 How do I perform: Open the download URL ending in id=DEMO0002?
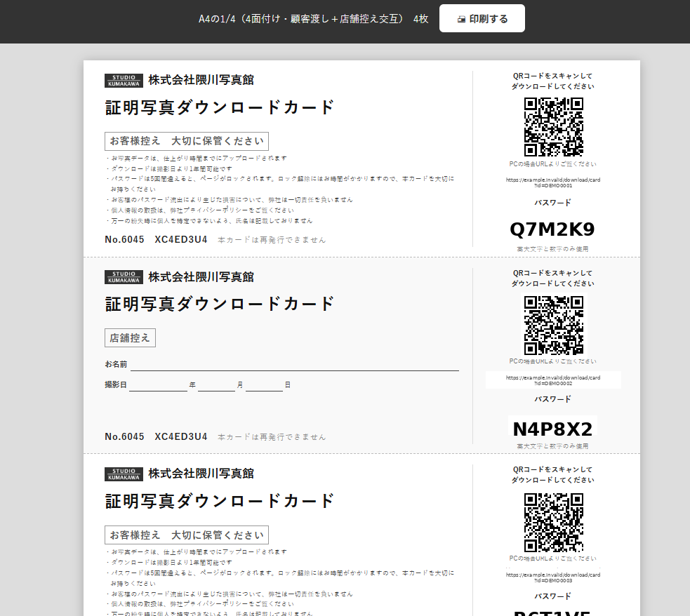click(x=553, y=380)
